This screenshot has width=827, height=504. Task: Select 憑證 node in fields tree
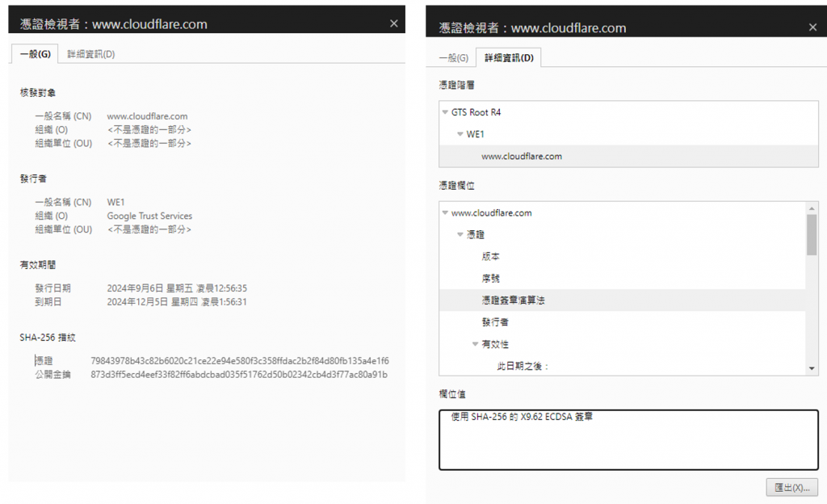click(475, 234)
